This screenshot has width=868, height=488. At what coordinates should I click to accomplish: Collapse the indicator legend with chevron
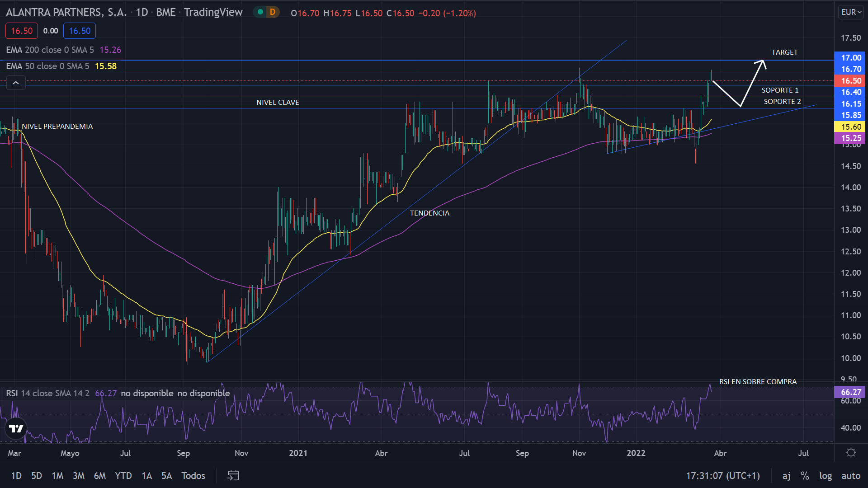pyautogui.click(x=16, y=83)
